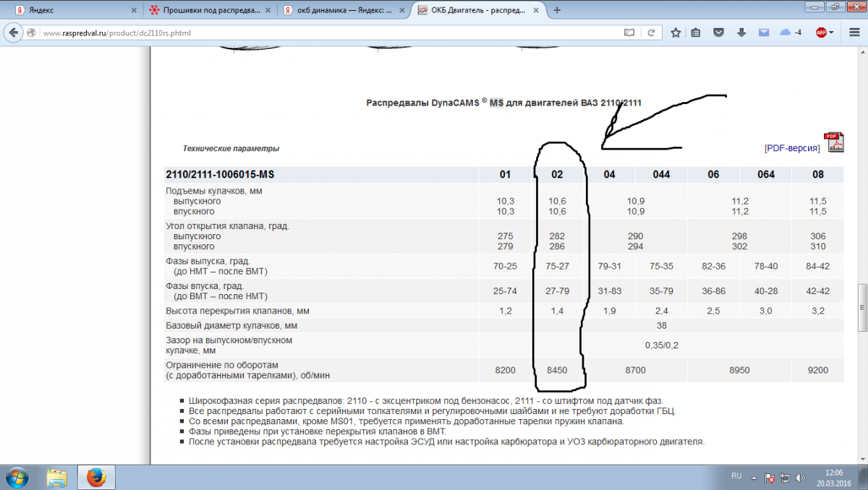Click the highlighted MS in the heading
Viewport: 868px width, 490px height.
point(496,103)
